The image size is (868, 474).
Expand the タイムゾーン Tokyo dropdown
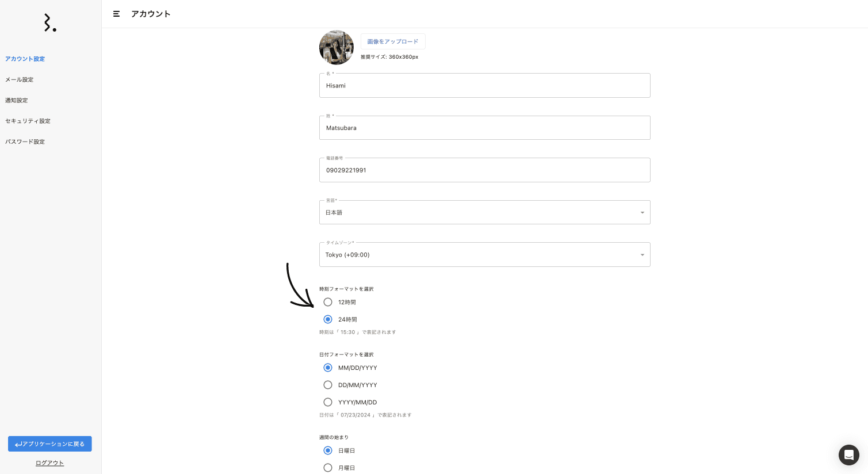484,255
